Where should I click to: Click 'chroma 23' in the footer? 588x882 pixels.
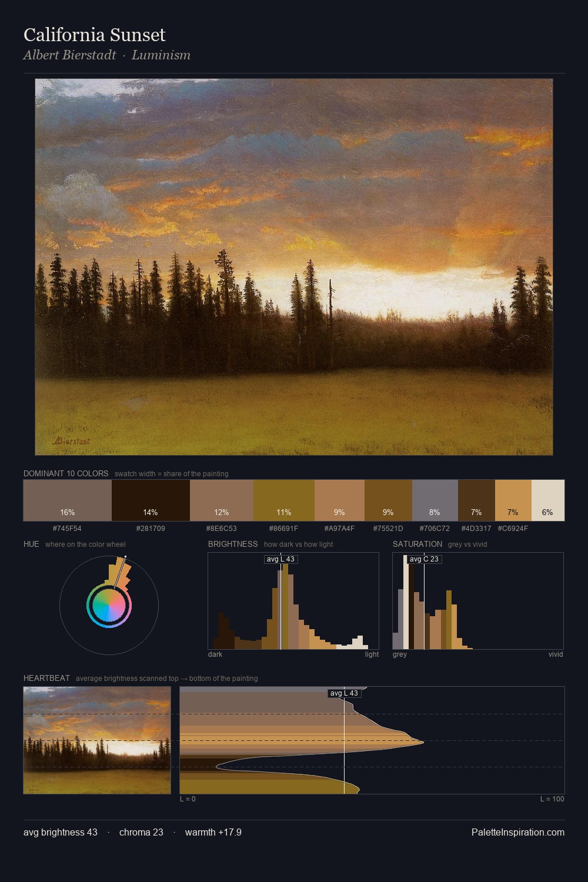(x=141, y=833)
